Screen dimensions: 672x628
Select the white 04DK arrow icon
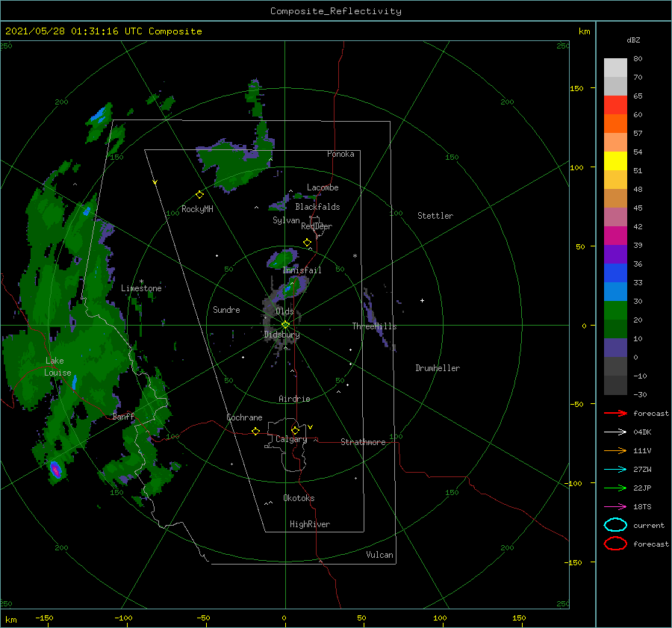[x=615, y=432]
